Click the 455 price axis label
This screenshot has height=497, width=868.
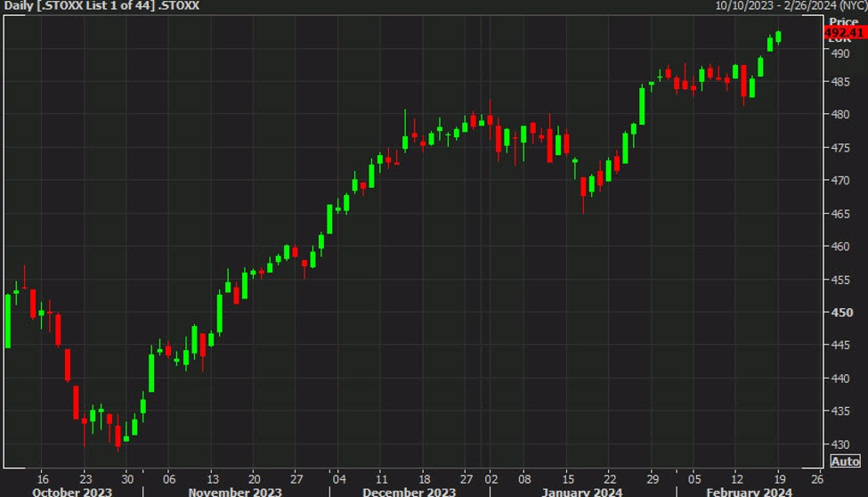840,280
